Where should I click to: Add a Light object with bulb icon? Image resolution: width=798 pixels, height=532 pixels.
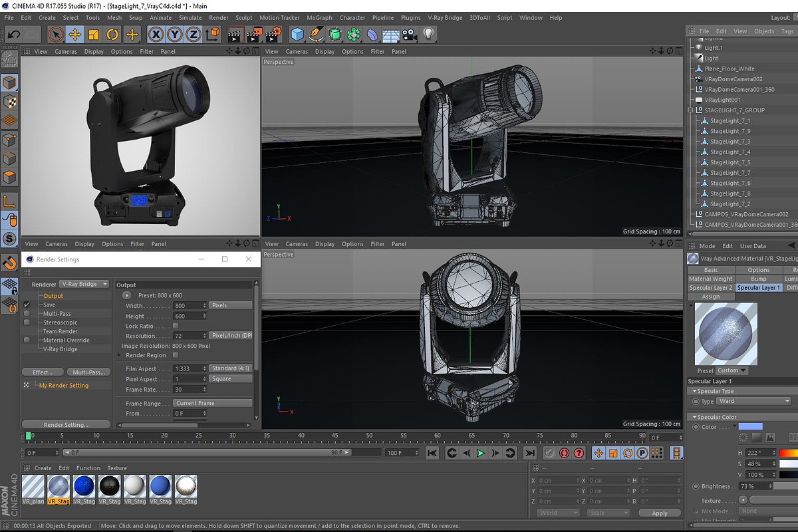click(429, 34)
